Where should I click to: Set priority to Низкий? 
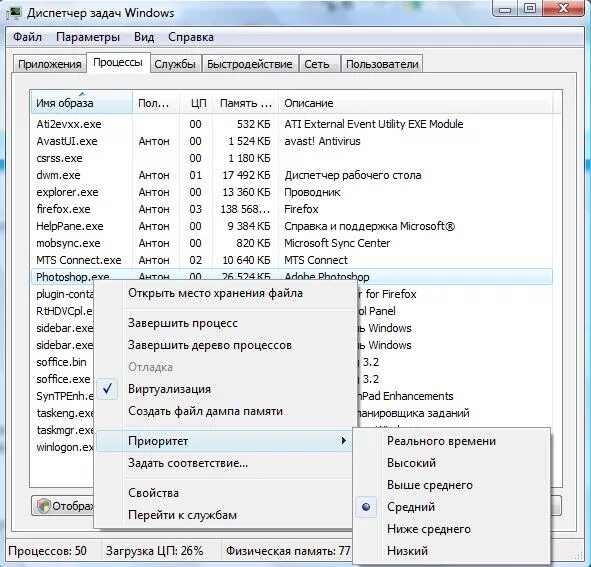click(x=407, y=551)
